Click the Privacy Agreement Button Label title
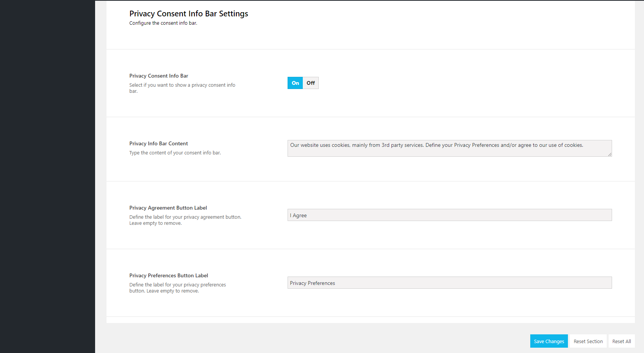 pyautogui.click(x=168, y=208)
